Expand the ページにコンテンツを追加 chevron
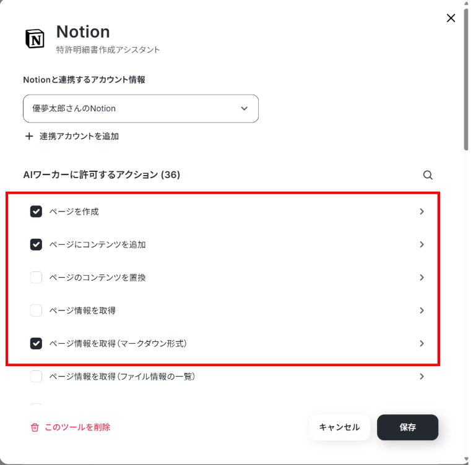 422,244
